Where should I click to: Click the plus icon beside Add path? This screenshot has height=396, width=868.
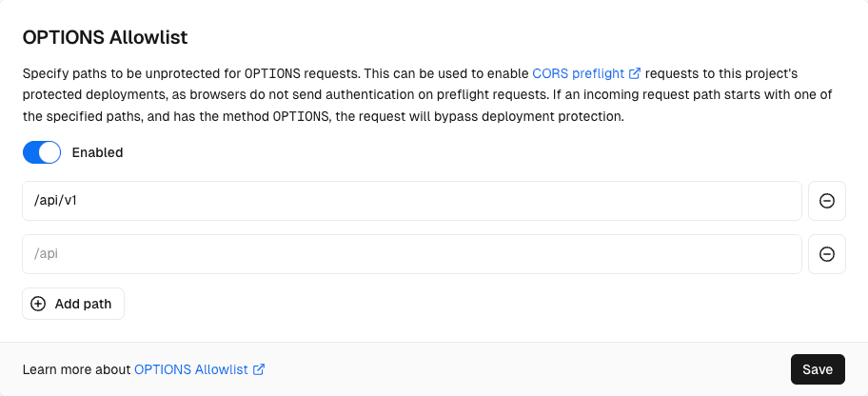(x=38, y=304)
